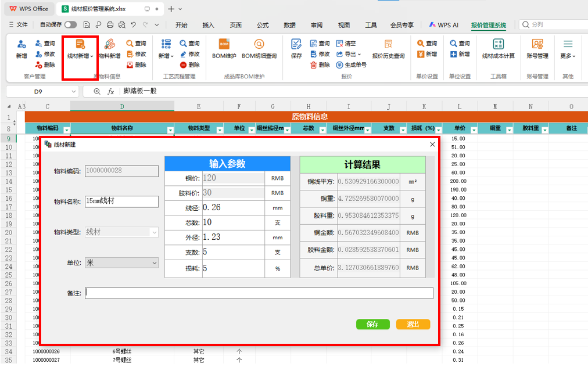Click 修改 in the 客户管理 group
The height and width of the screenshot is (367, 588).
pos(45,54)
